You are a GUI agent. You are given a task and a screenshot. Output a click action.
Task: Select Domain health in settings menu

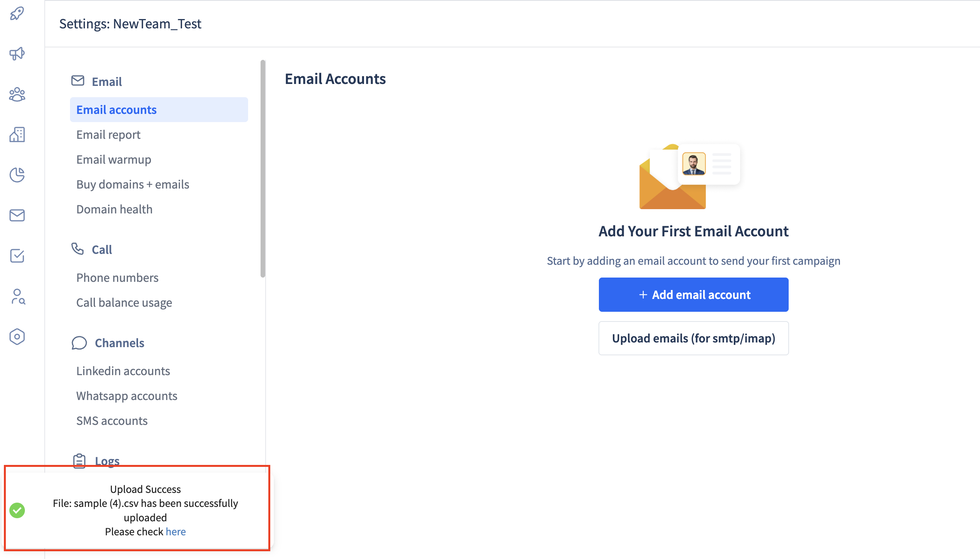[114, 209]
